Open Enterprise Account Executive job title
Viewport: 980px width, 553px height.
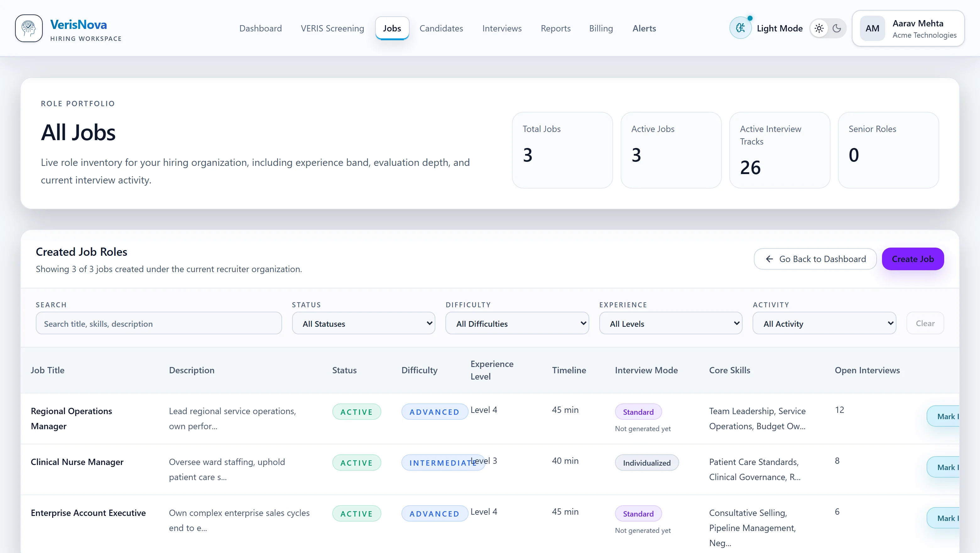tap(88, 513)
